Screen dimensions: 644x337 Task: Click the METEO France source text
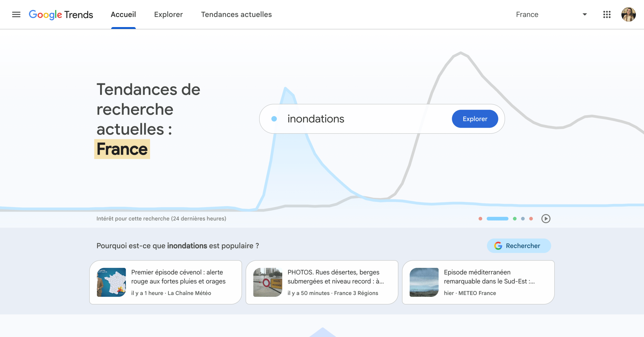[x=477, y=293]
